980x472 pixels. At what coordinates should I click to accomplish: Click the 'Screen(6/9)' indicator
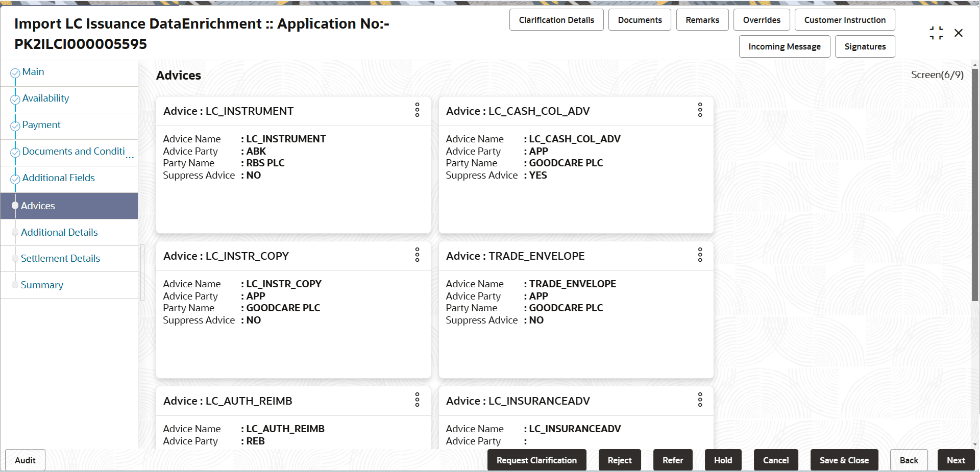[938, 75]
